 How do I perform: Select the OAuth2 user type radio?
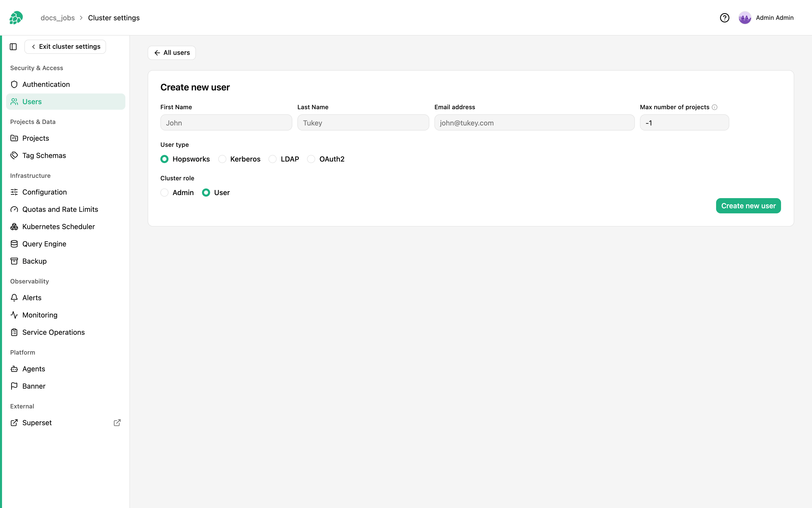[x=311, y=159]
